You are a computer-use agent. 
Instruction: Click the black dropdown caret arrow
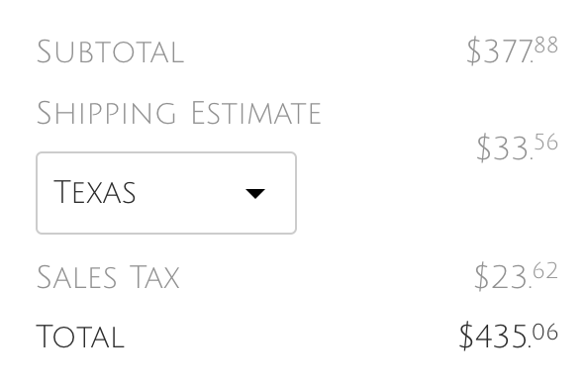[x=255, y=194]
